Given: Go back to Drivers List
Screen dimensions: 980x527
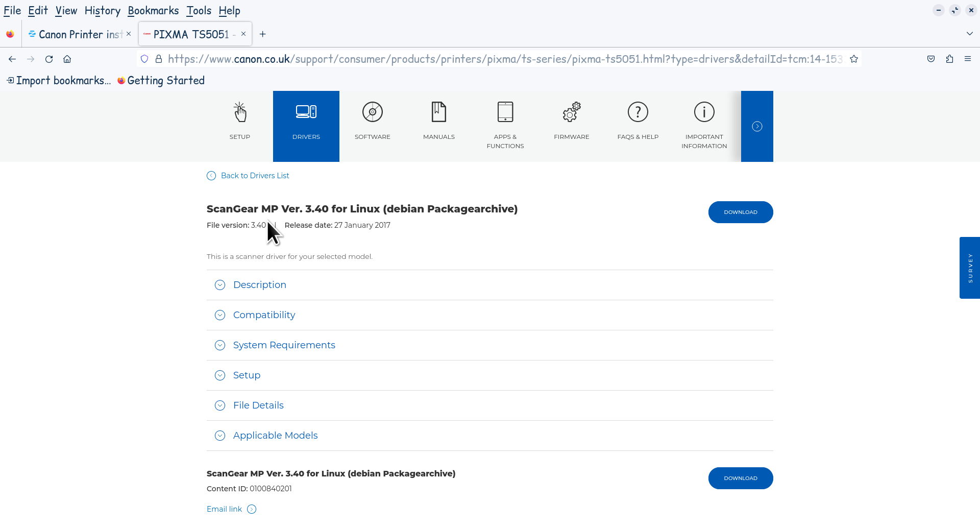Looking at the screenshot, I should pyautogui.click(x=255, y=176).
